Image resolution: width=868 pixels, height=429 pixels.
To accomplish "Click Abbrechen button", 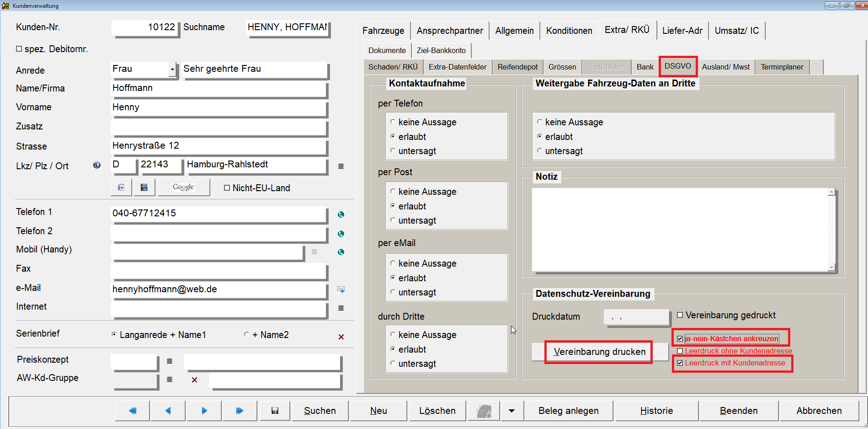I will point(819,411).
